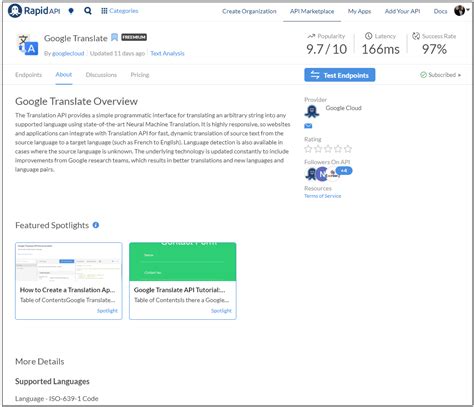The width and height of the screenshot is (474, 407).
Task: Click Google Cloud provider name
Action: 344,108
